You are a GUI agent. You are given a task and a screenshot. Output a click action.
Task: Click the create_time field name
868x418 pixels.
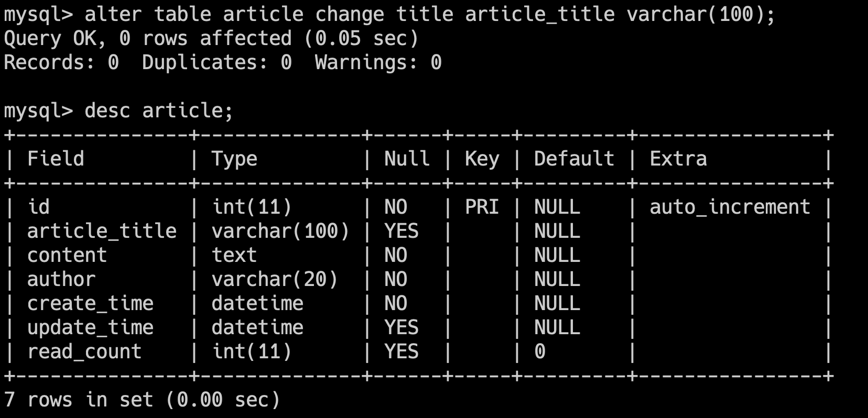(x=90, y=303)
